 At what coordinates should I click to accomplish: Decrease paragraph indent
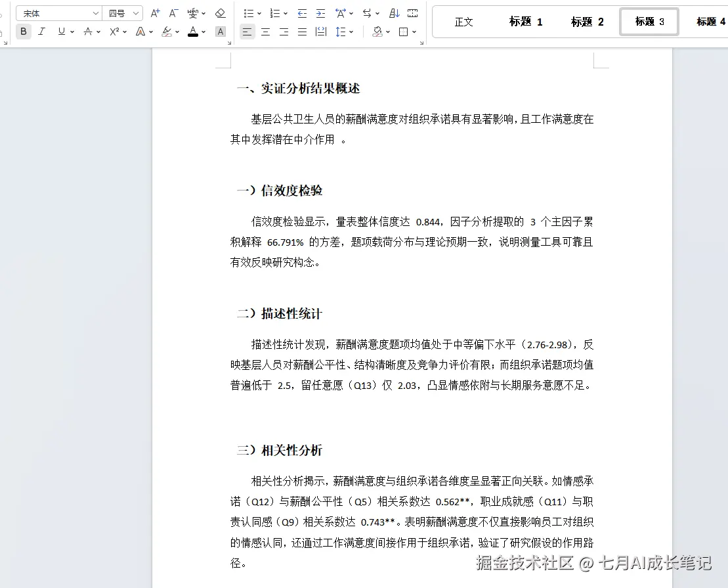click(x=302, y=14)
